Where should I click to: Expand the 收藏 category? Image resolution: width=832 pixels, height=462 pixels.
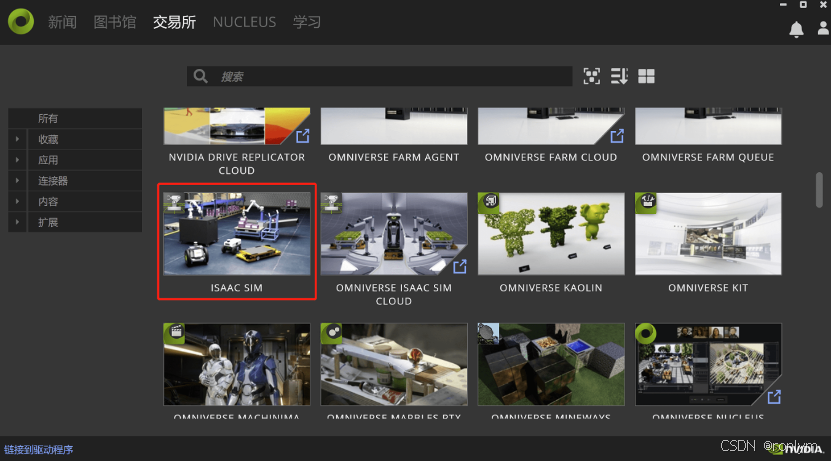[18, 139]
